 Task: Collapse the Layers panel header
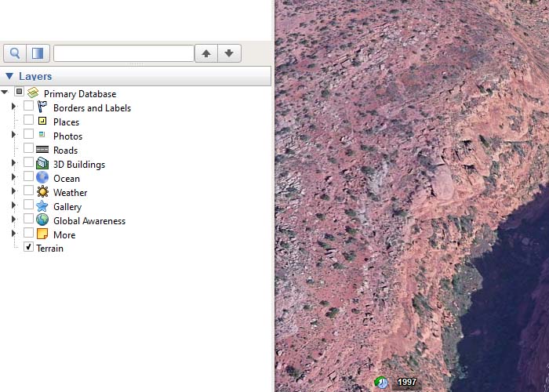[9, 76]
